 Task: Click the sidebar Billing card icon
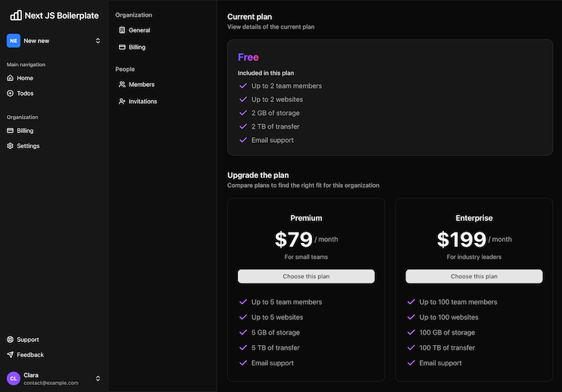tap(10, 130)
